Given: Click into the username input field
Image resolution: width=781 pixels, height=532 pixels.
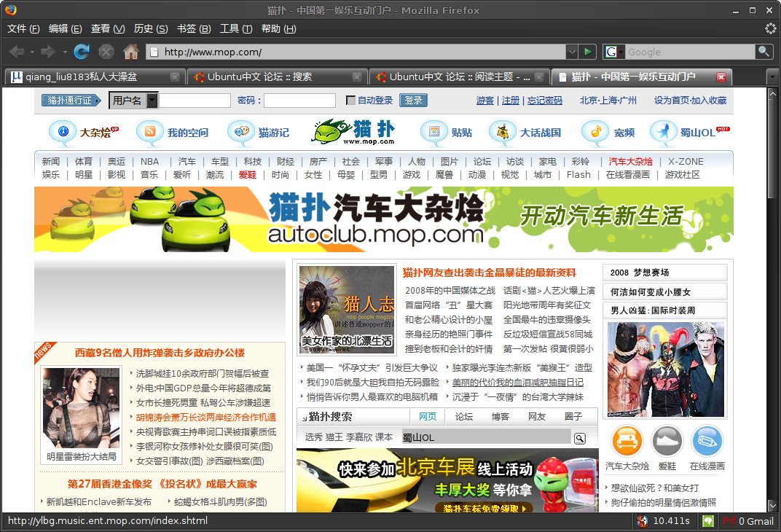Looking at the screenshot, I should (195, 101).
